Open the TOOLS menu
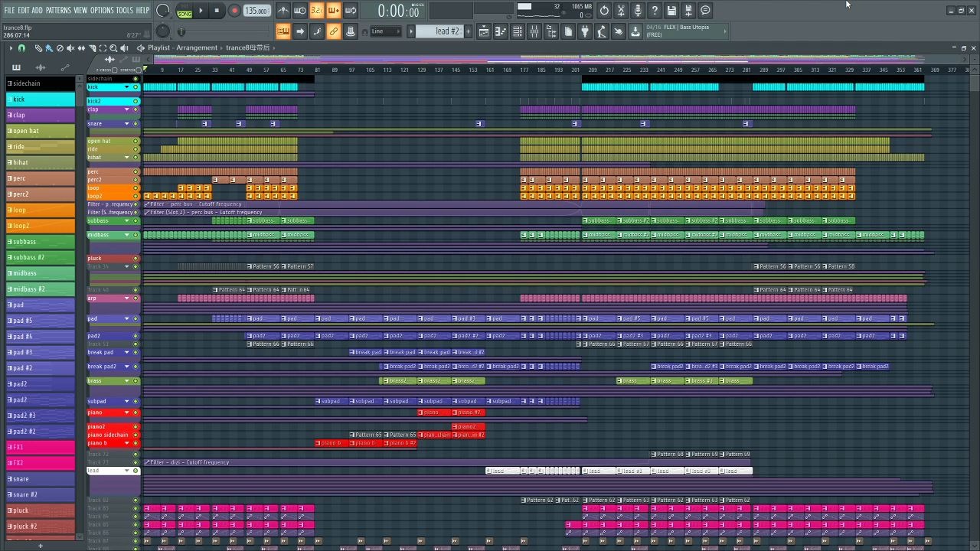 tap(124, 11)
